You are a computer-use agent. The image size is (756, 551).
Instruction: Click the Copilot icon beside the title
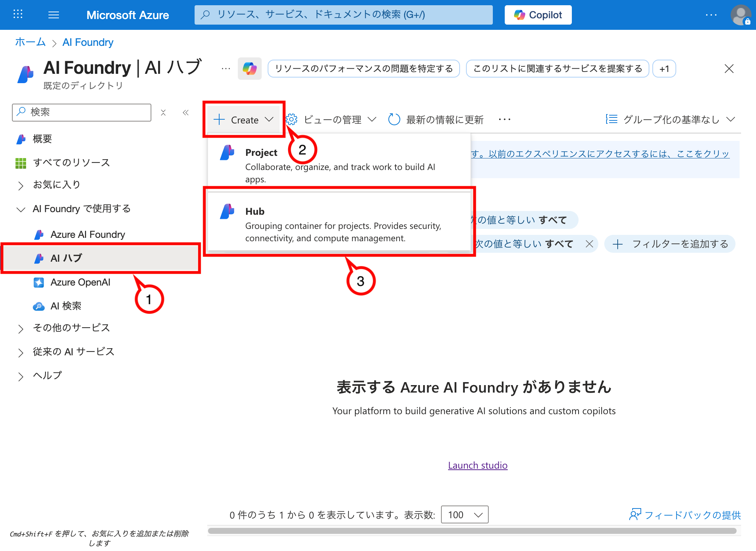coord(249,69)
